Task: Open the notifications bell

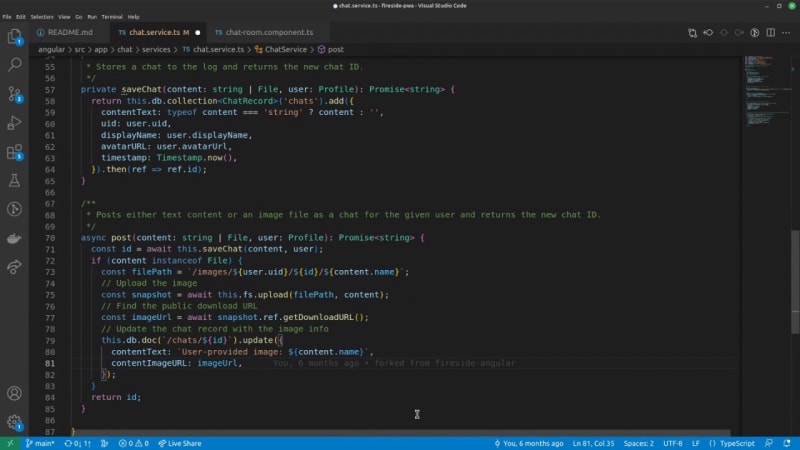Action: (787, 443)
